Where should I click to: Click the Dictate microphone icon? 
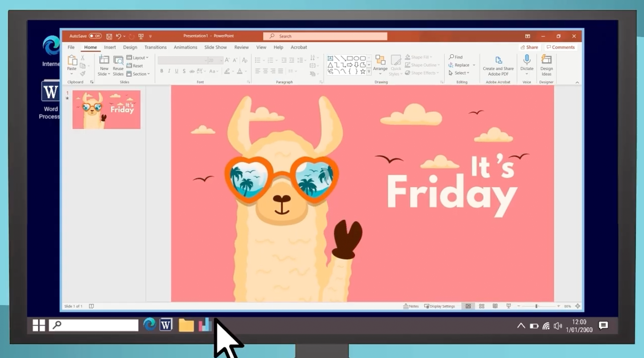(527, 60)
